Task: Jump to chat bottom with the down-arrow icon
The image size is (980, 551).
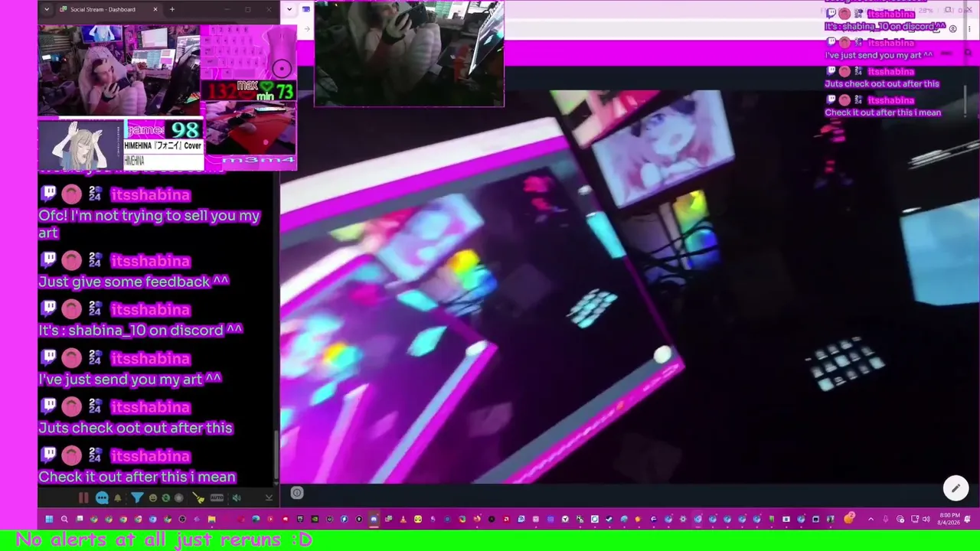Action: tap(269, 498)
